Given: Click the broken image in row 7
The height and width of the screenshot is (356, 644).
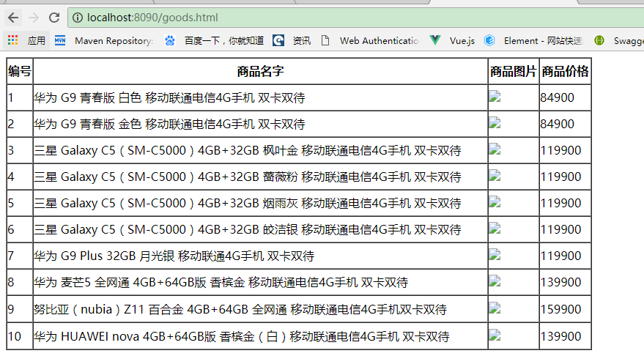Looking at the screenshot, I should coord(495,254).
